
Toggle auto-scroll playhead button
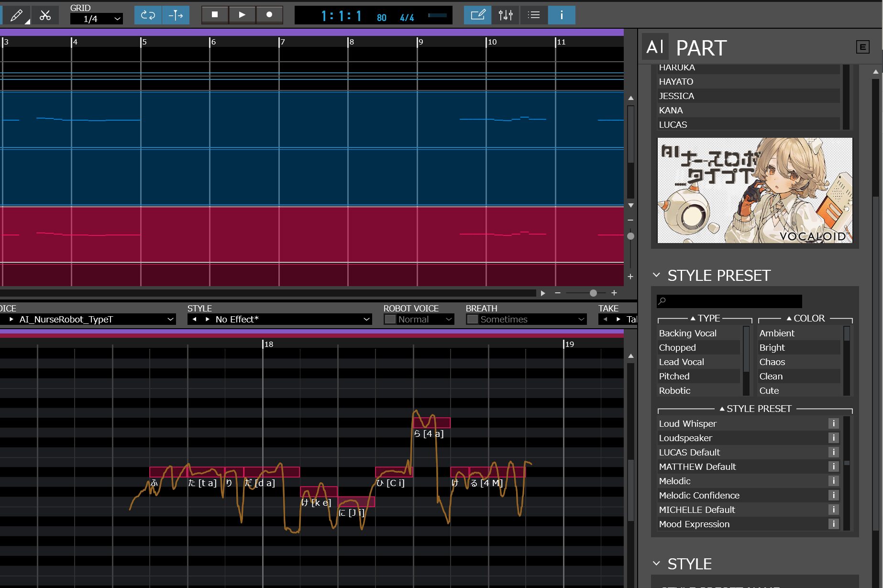(x=176, y=15)
